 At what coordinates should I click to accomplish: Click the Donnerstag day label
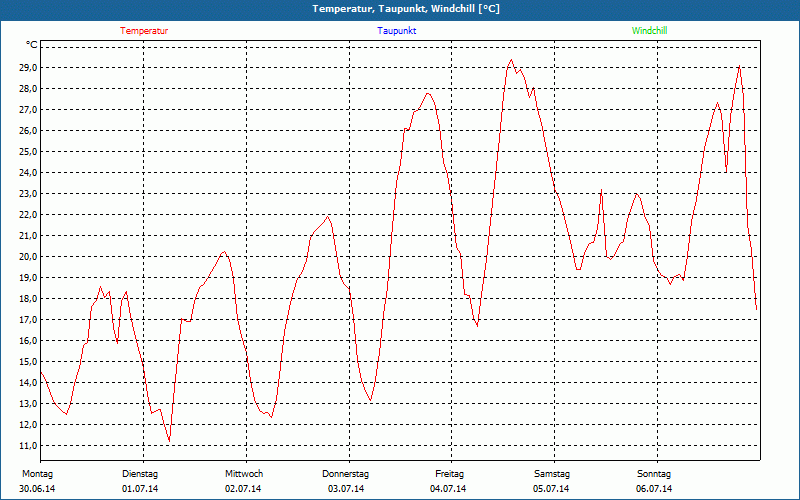(x=345, y=474)
